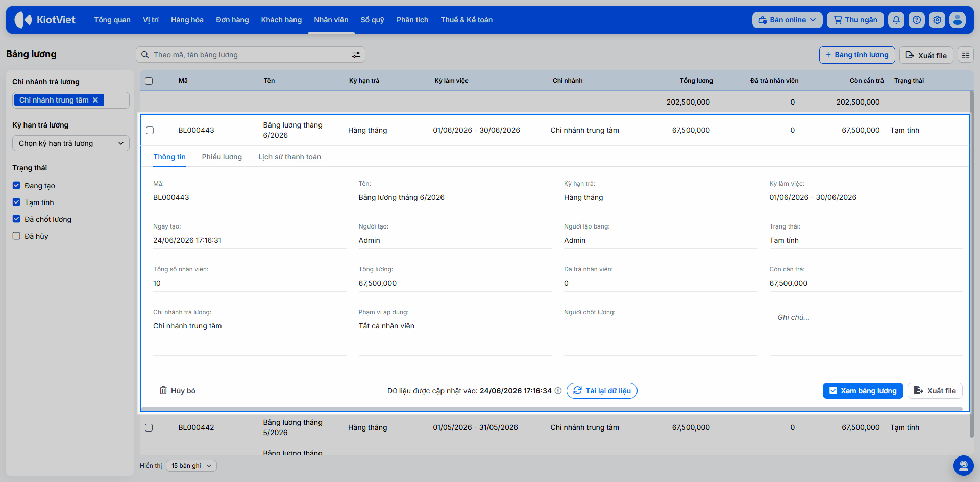980x482 pixels.
Task: Open notifications bell icon
Action: [x=896, y=20]
